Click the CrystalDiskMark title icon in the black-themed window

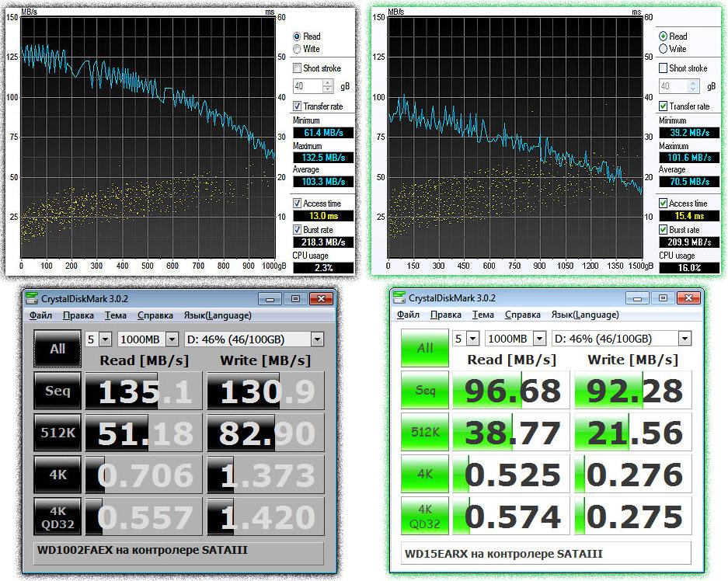tap(30, 299)
